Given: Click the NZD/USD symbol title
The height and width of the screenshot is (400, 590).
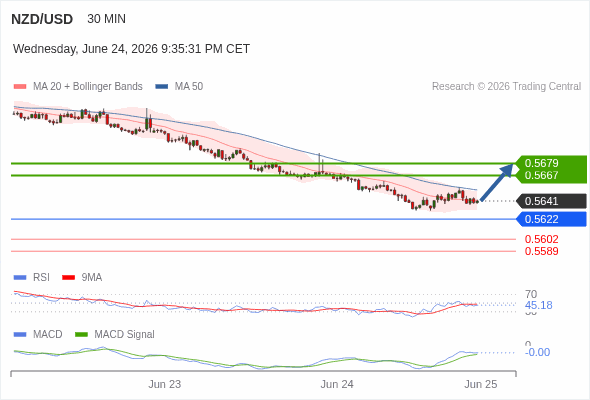Looking at the screenshot, I should 42,19.
